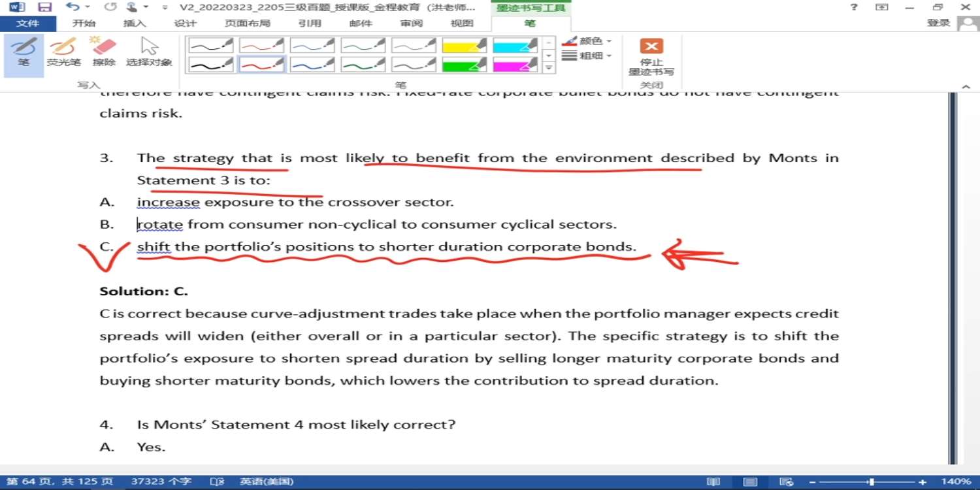The width and height of the screenshot is (980, 490).
Task: Click Stop Inking (停止墨迹书写) button
Action: coord(651,56)
